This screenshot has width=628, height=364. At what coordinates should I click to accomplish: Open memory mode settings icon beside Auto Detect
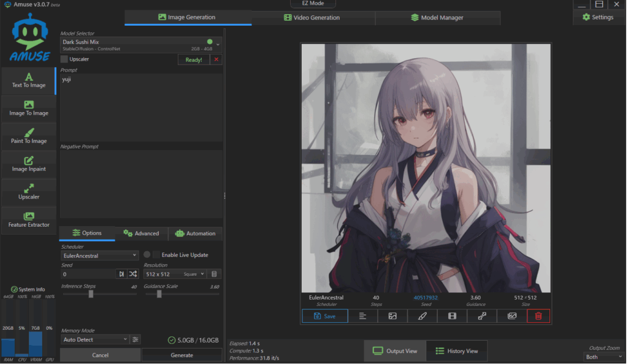(x=136, y=339)
